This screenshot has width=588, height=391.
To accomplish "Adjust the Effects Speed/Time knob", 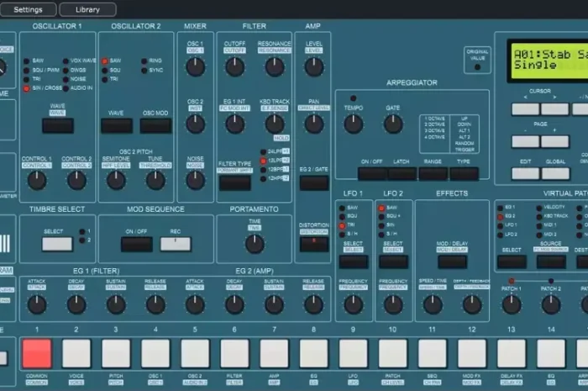I will click(x=433, y=304).
